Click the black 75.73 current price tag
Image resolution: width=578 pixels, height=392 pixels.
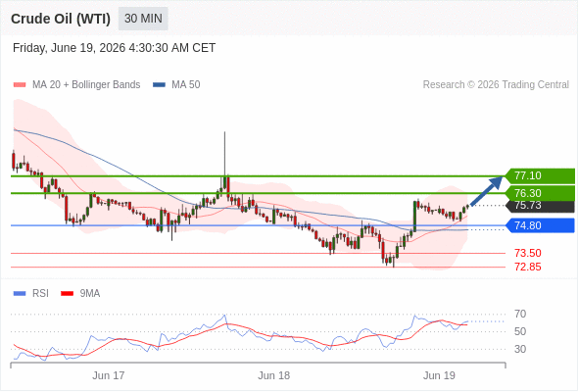point(540,206)
